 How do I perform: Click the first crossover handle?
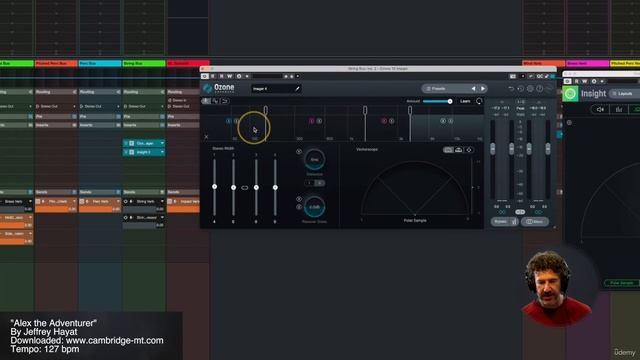click(x=266, y=110)
